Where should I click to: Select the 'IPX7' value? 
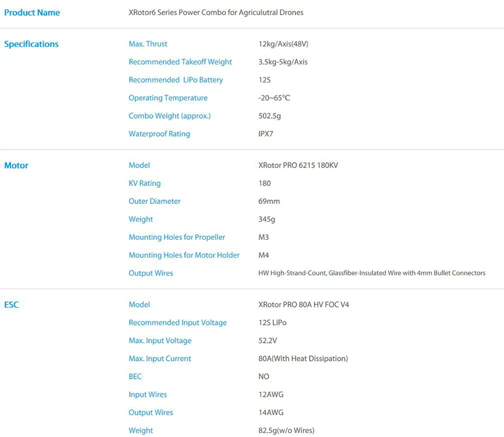click(x=266, y=134)
